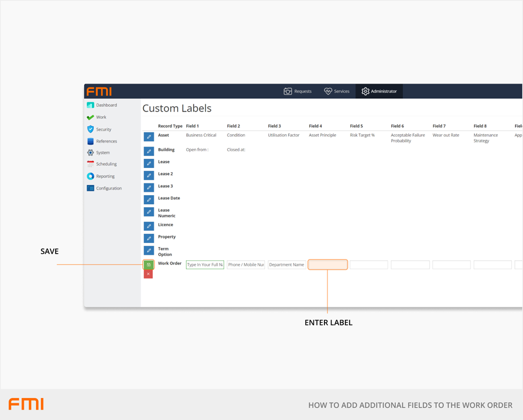Click the edit pencil icon for Asset row
The width and height of the screenshot is (523, 420).
(149, 137)
